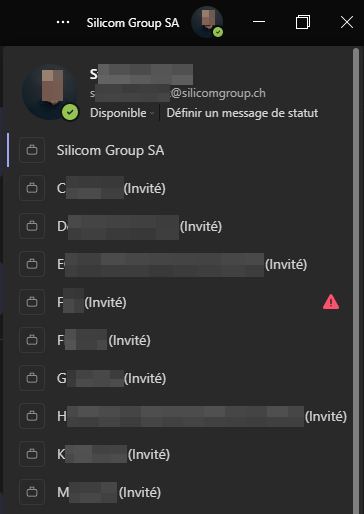Image resolution: width=364 pixels, height=514 pixels.
Task: Switch to guest organization starting with D
Action: click(179, 226)
